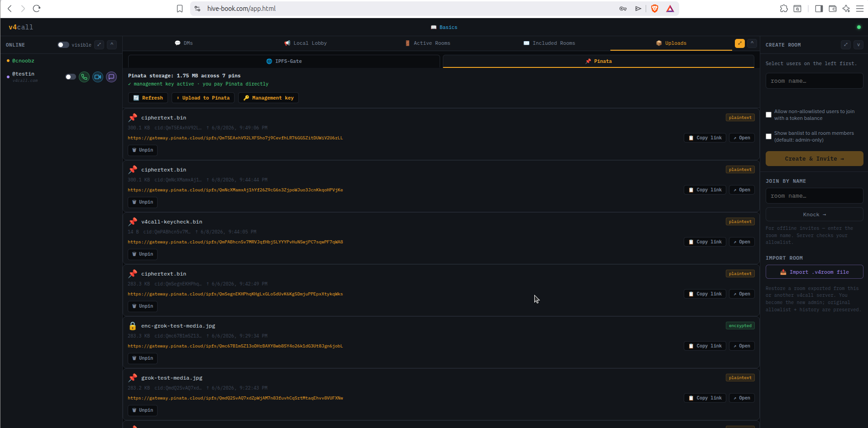Click the Join By Name room field
Viewport: 868px width, 428px height.
(x=814, y=196)
